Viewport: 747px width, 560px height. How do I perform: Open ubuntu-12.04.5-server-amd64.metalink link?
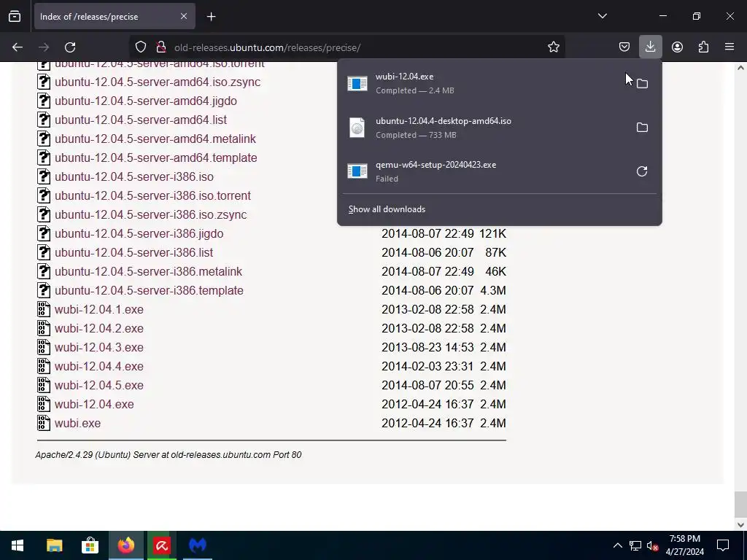coord(155,139)
